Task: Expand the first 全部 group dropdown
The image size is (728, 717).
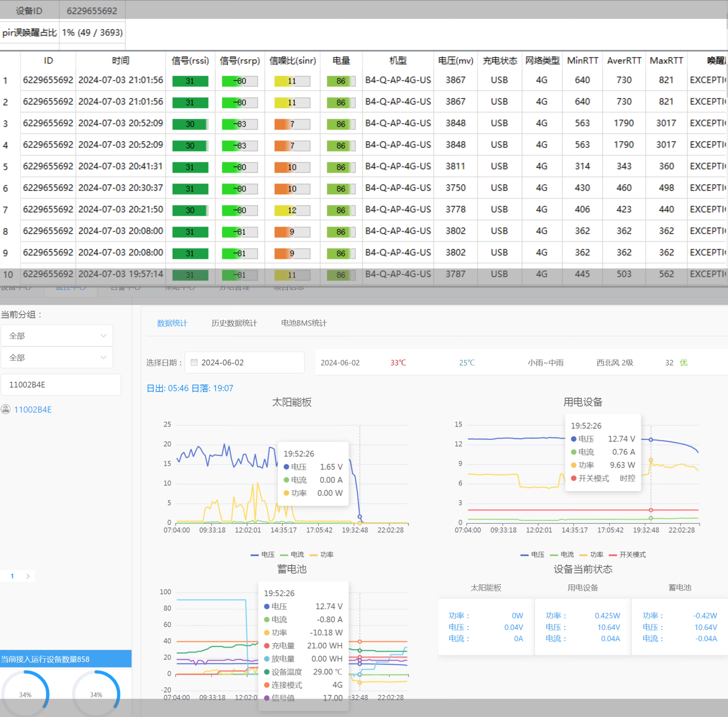Action: tap(57, 336)
